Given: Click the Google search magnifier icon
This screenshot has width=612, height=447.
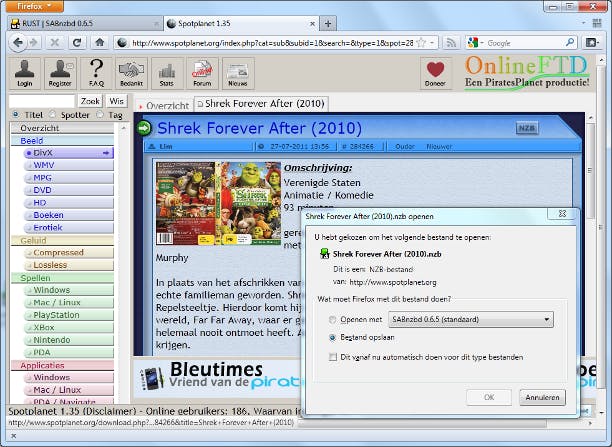Looking at the screenshot, I should click(570, 43).
